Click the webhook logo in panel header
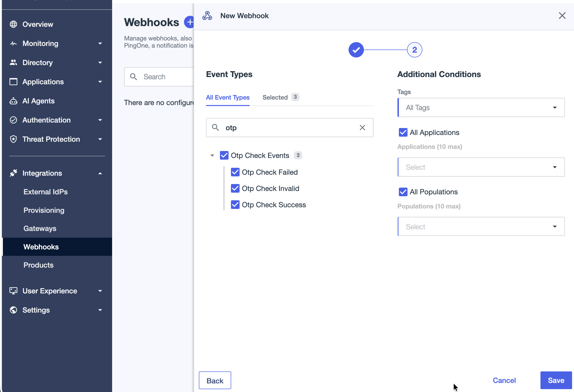The width and height of the screenshot is (574, 392). (x=207, y=16)
